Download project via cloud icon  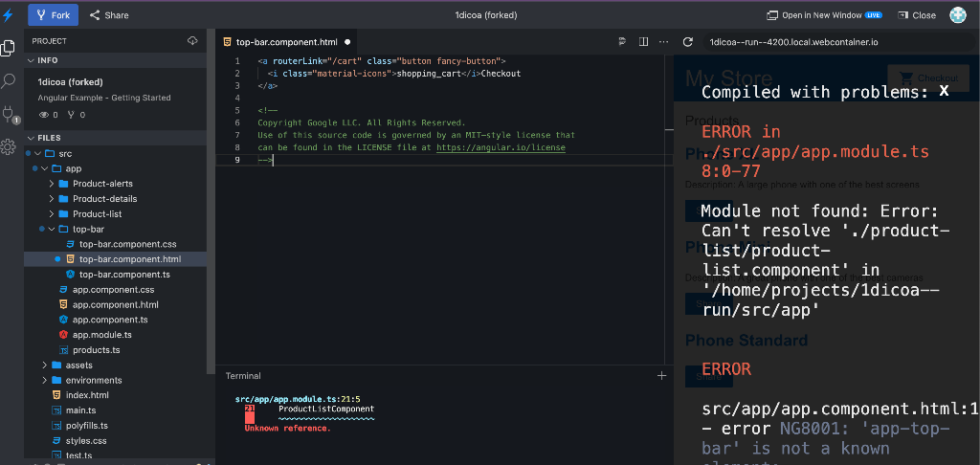coord(192,40)
